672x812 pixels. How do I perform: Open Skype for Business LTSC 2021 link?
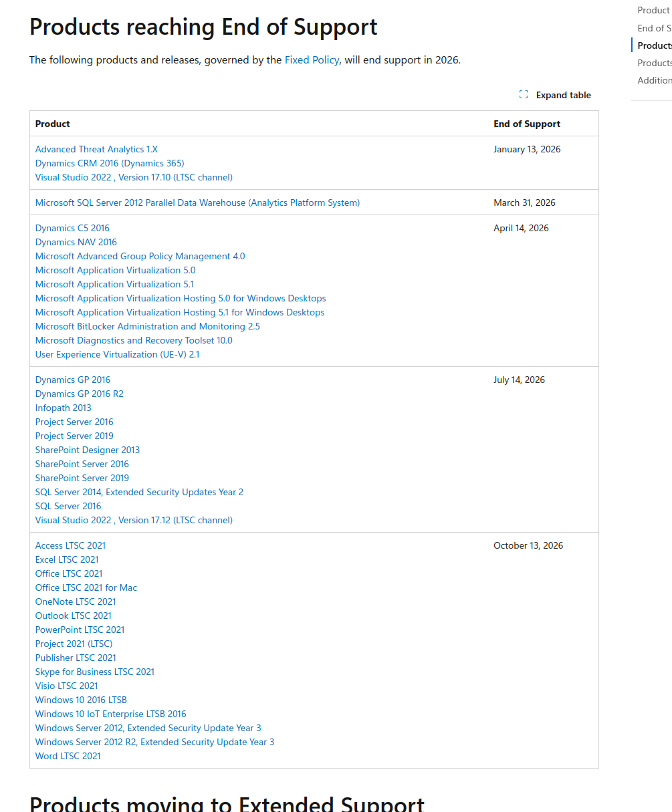94,672
